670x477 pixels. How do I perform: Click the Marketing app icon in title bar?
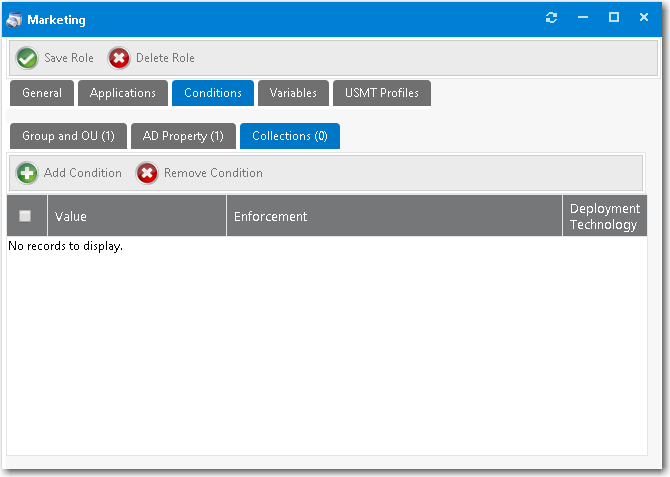pyautogui.click(x=14, y=20)
